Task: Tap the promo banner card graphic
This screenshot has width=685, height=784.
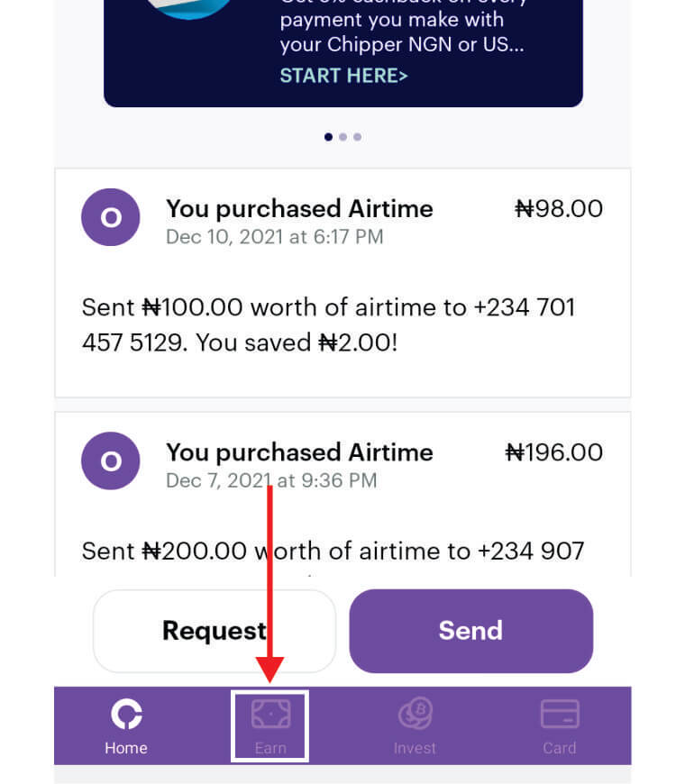Action: point(189,9)
